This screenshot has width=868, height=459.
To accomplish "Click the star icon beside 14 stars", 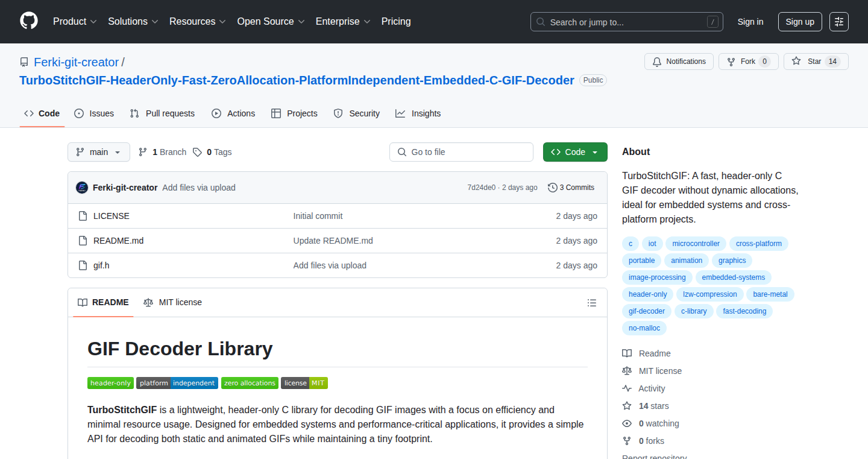I will [x=627, y=406].
